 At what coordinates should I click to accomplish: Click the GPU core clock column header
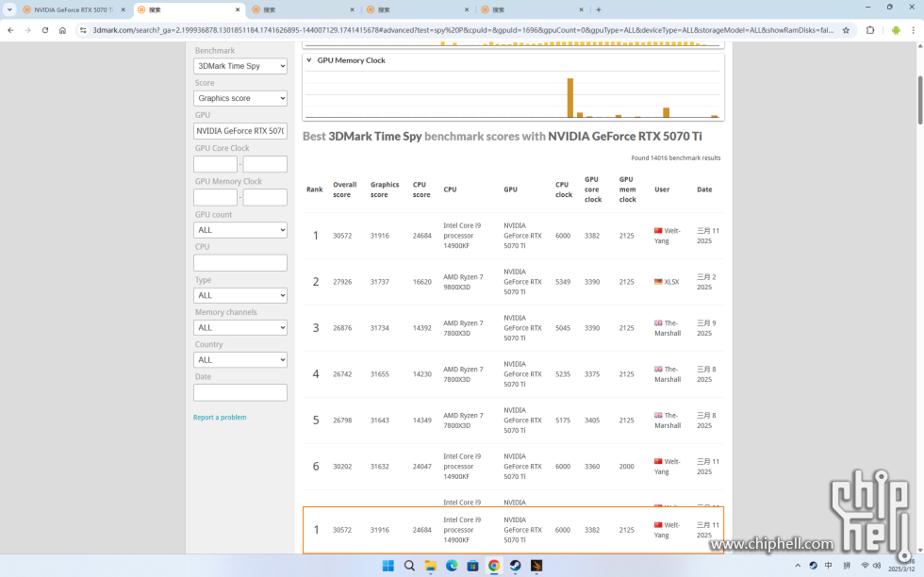click(593, 190)
